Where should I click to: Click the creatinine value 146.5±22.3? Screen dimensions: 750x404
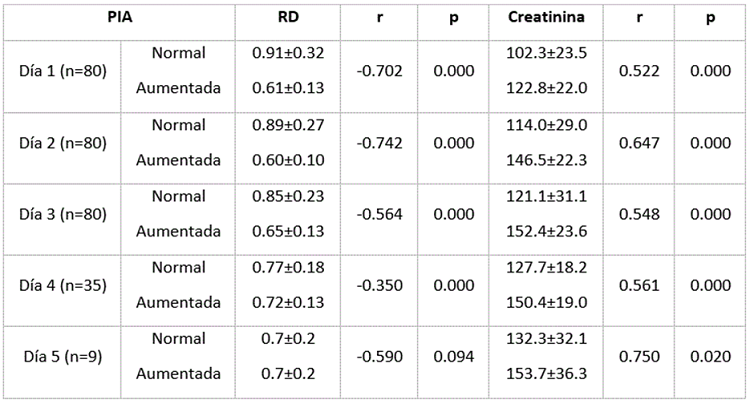tap(545, 160)
